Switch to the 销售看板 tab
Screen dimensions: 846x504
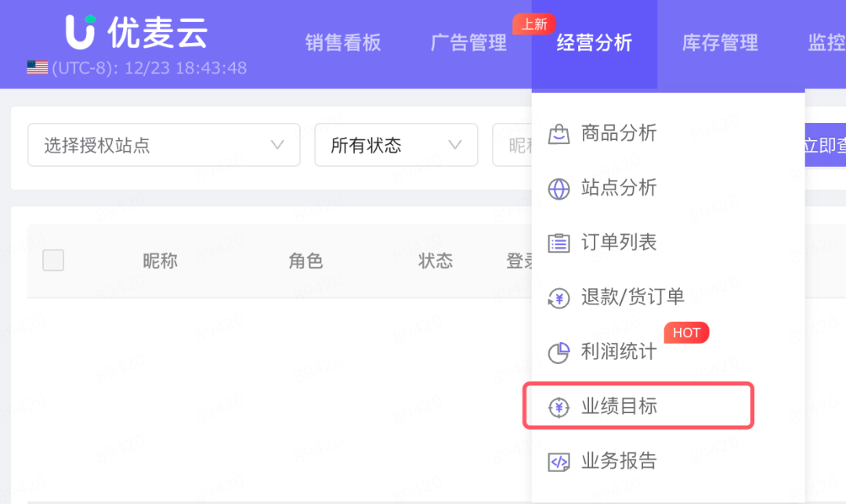point(343,43)
